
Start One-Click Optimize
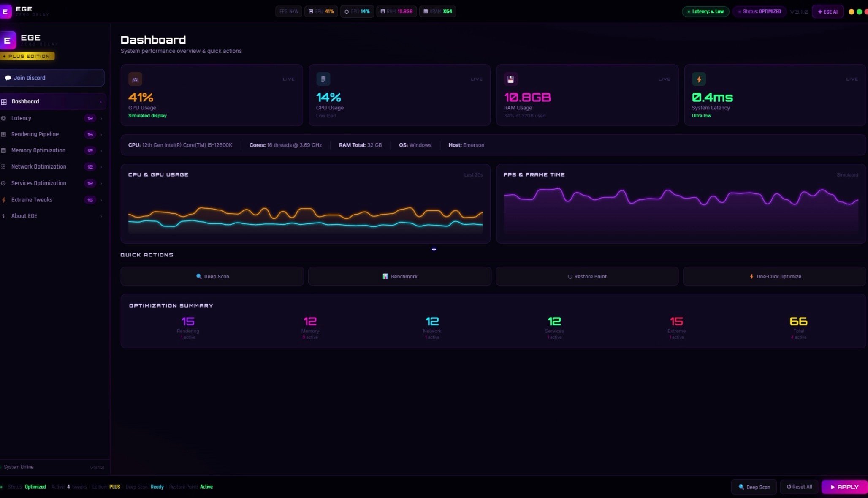click(774, 276)
